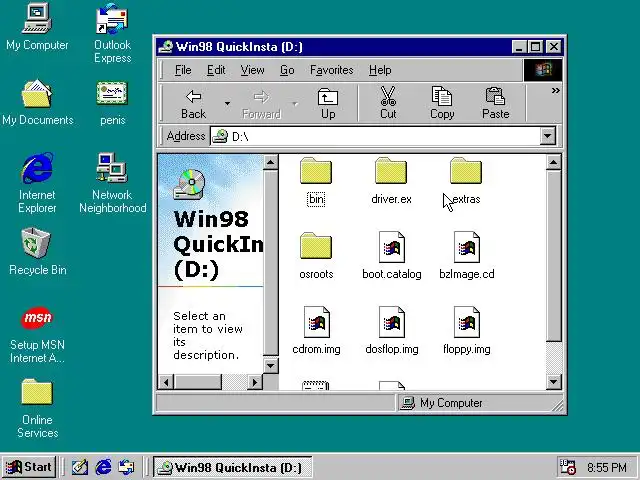This screenshot has height=480, width=640.
Task: Open the Back history dropdown arrow
Action: (x=227, y=104)
